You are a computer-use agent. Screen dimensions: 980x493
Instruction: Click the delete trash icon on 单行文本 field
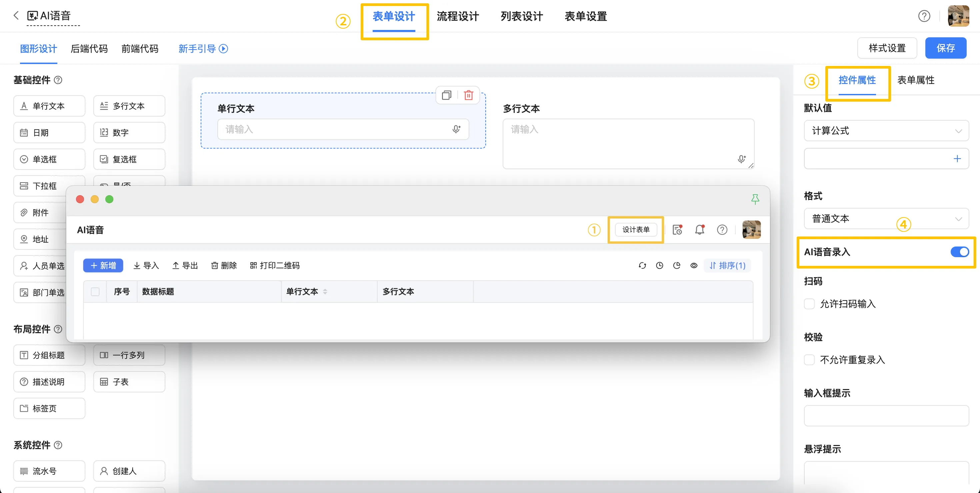468,95
